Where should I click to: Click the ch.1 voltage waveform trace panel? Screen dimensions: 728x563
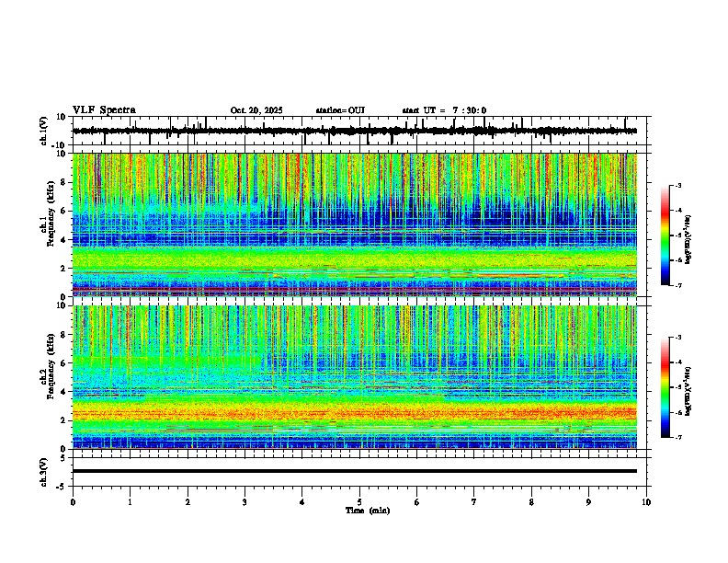pyautogui.click(x=361, y=131)
